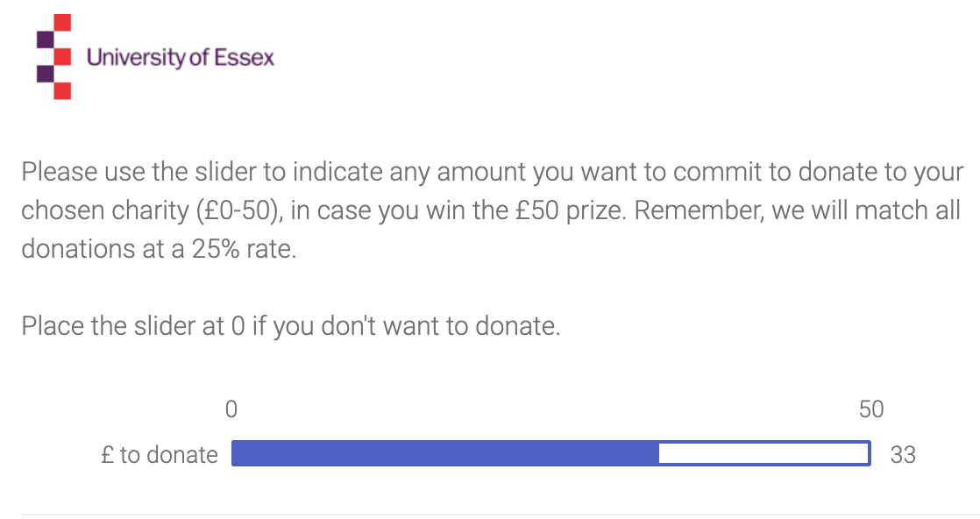Viewport: 980px width, 519px height.
Task: Click the '£50 prize' text in paragraph
Action: [570, 210]
